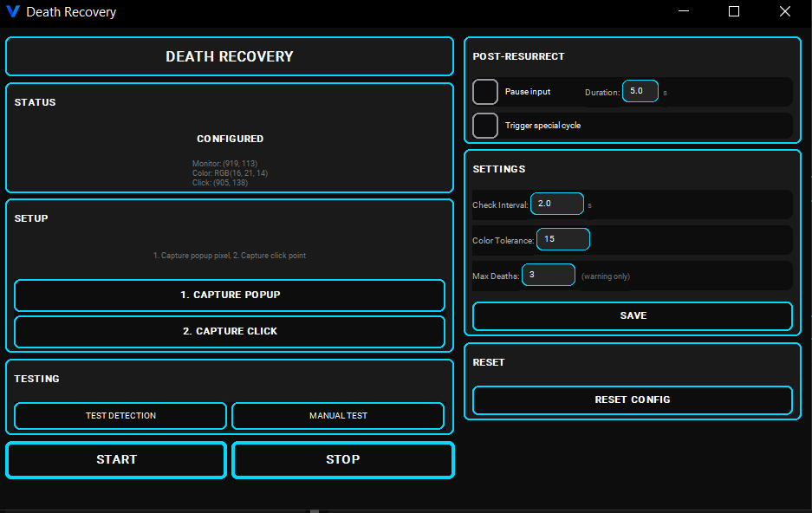Click the DEATH RECOVERY header banner

[230, 56]
